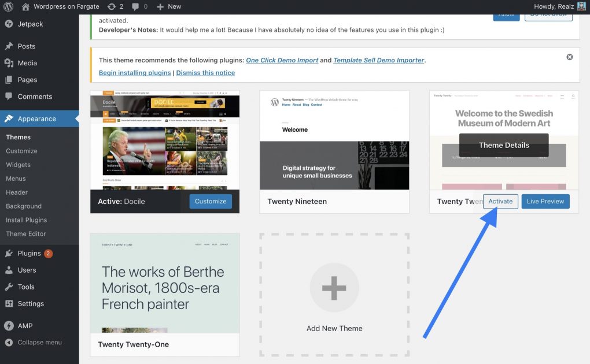Open Theme Editor submenu item
Screen dimensions: 590x364
(25, 233)
